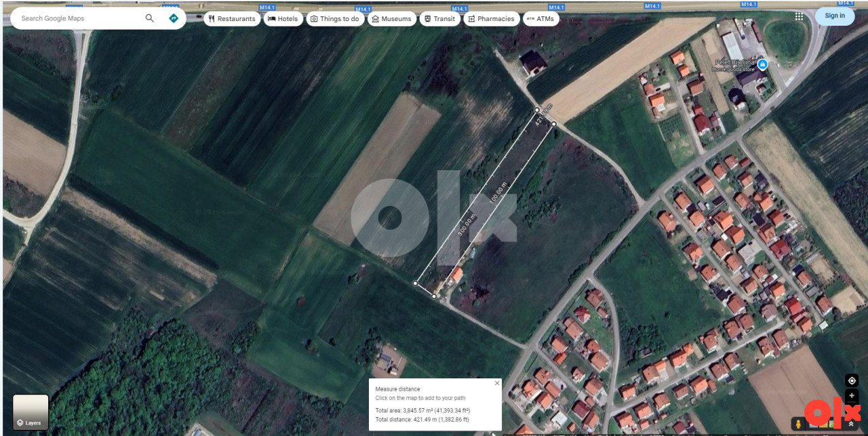Click the 300.00 m measurement label
Screen dimensions: 868x436
pyautogui.click(x=467, y=224)
